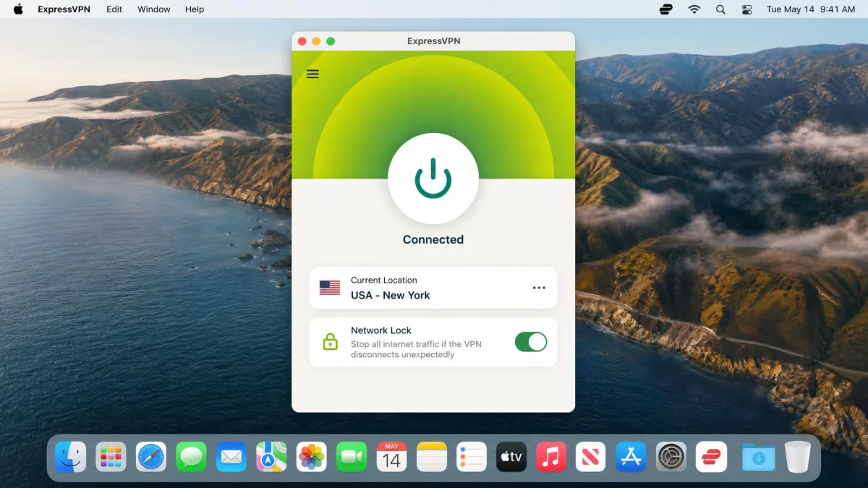
Task: Click the date and time in menu bar
Action: coord(811,9)
